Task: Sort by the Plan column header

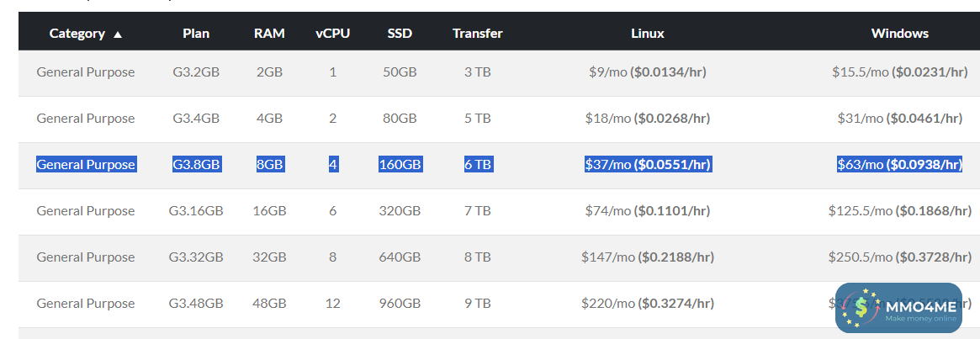Action: tap(196, 34)
